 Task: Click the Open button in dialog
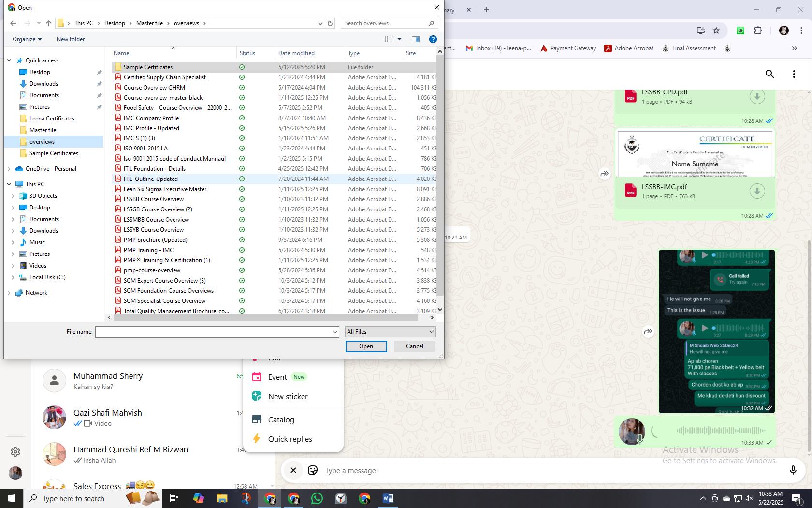point(366,346)
